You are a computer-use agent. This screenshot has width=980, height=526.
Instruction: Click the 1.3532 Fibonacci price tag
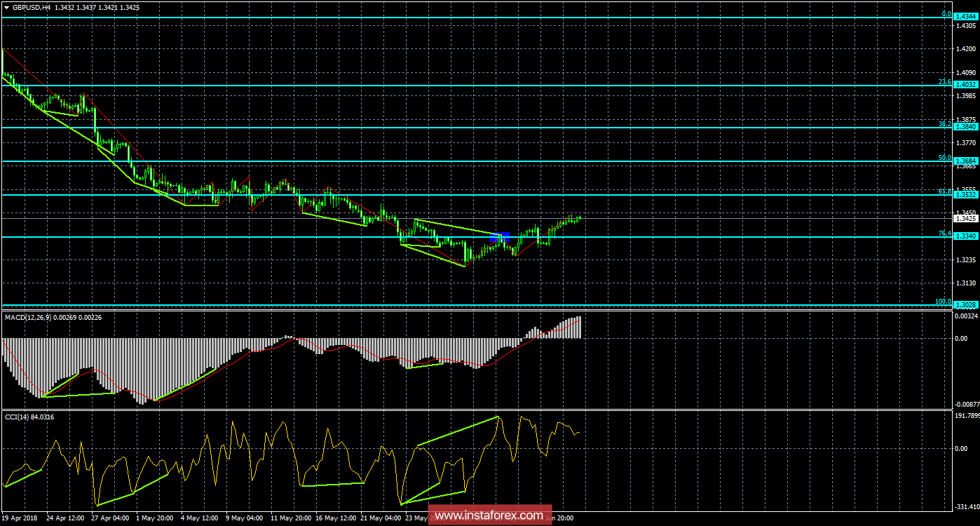pyautogui.click(x=965, y=195)
